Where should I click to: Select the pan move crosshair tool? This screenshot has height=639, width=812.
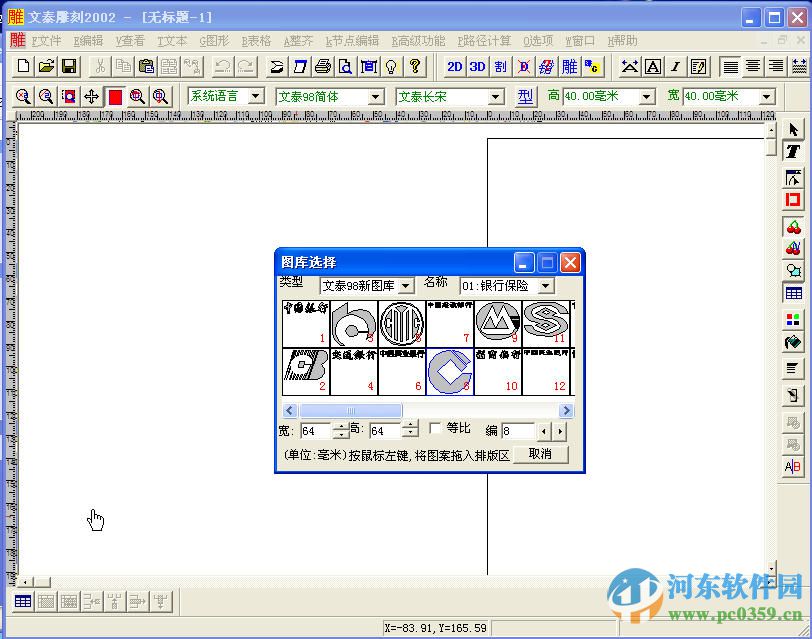pos(92,96)
